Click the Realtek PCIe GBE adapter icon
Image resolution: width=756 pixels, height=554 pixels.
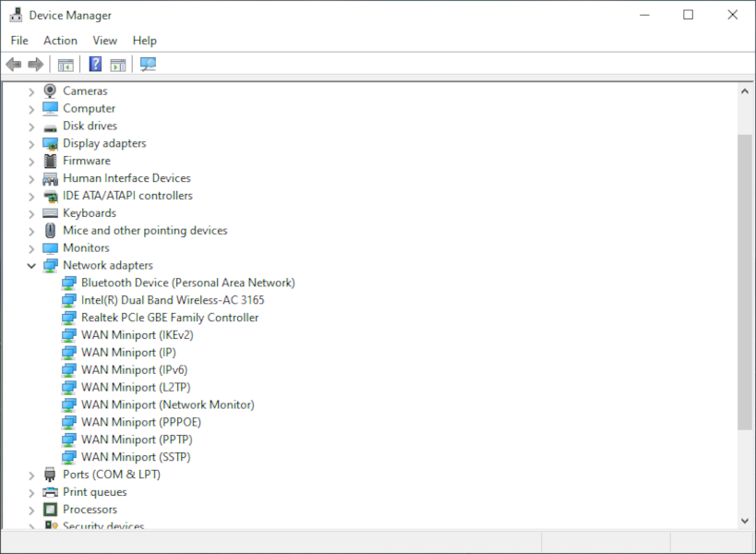69,318
